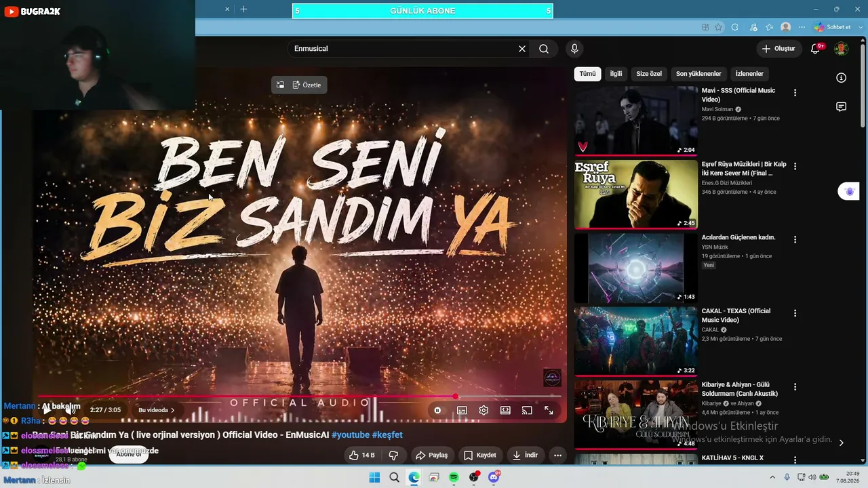
Task: Open the info icon in the right sidebar
Action: (841, 78)
